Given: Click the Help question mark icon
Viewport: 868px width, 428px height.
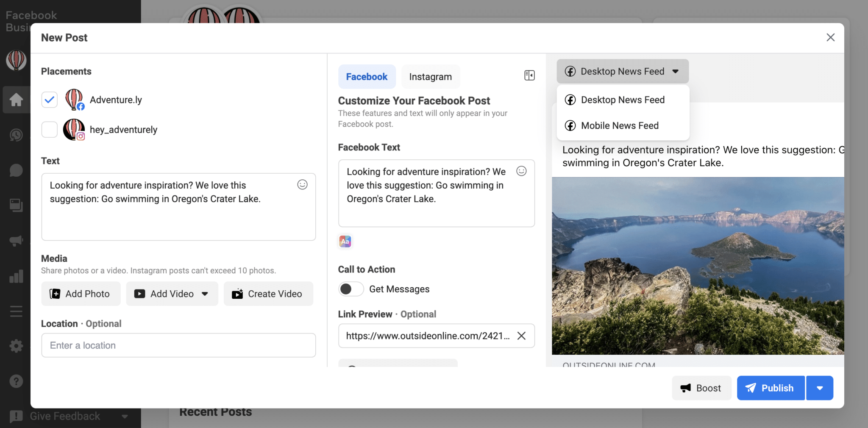Looking at the screenshot, I should 16,381.
